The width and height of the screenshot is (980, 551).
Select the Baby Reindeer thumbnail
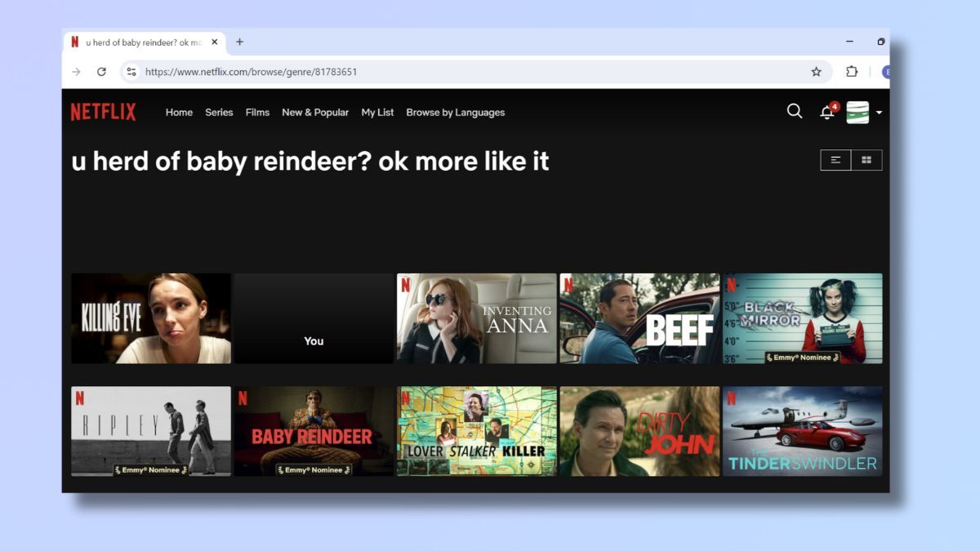314,430
